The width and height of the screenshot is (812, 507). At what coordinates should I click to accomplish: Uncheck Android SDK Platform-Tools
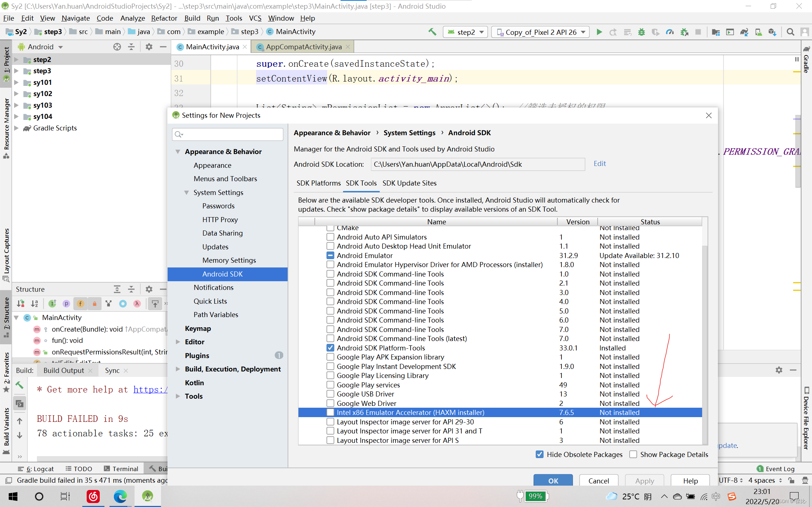[330, 348]
